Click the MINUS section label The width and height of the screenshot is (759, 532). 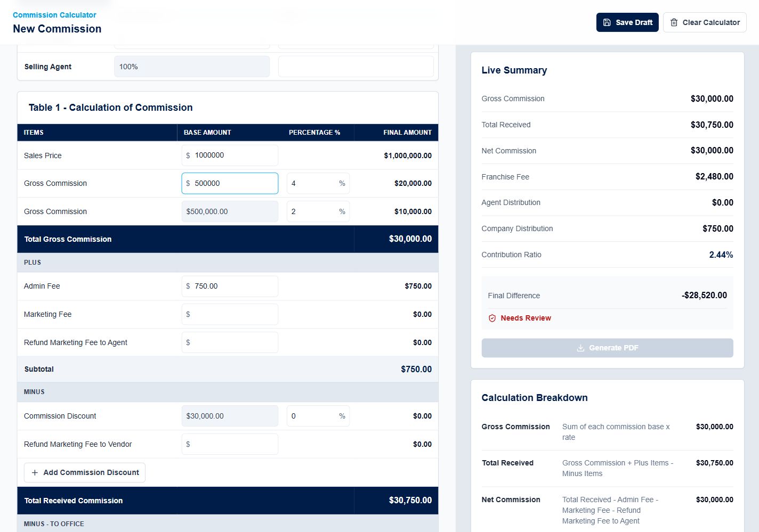[34, 392]
